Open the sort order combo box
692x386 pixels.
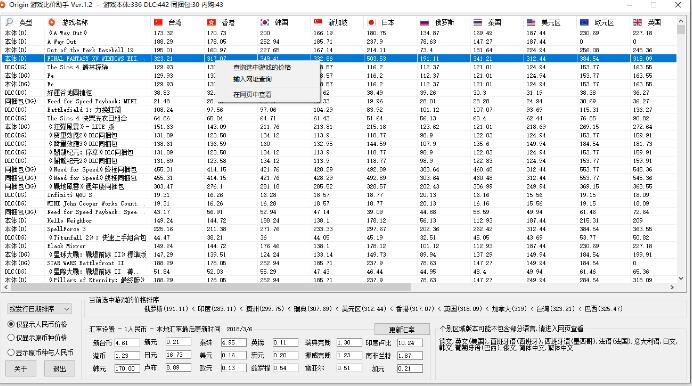click(39, 309)
